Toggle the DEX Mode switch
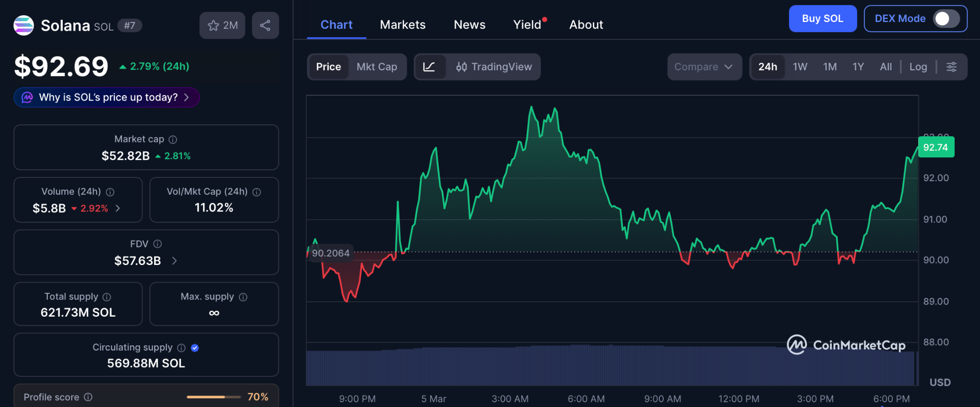Screen dimensions: 980x407 tap(946, 19)
